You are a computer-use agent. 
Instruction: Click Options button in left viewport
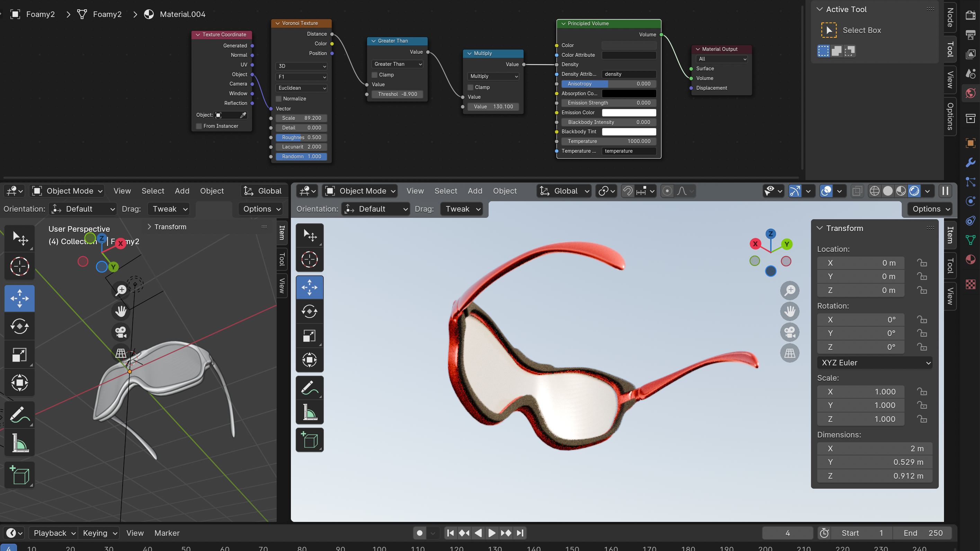pos(261,209)
